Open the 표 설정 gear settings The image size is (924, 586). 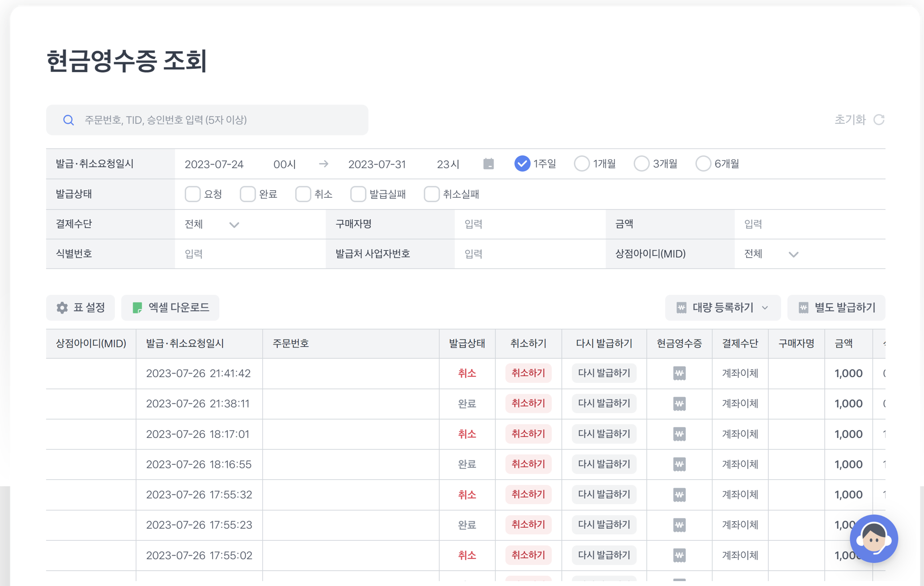click(62, 308)
